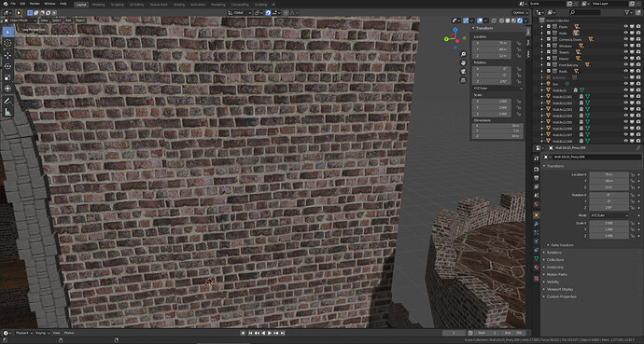Open the World properties tab icon
The image size is (644, 344).
[537, 204]
